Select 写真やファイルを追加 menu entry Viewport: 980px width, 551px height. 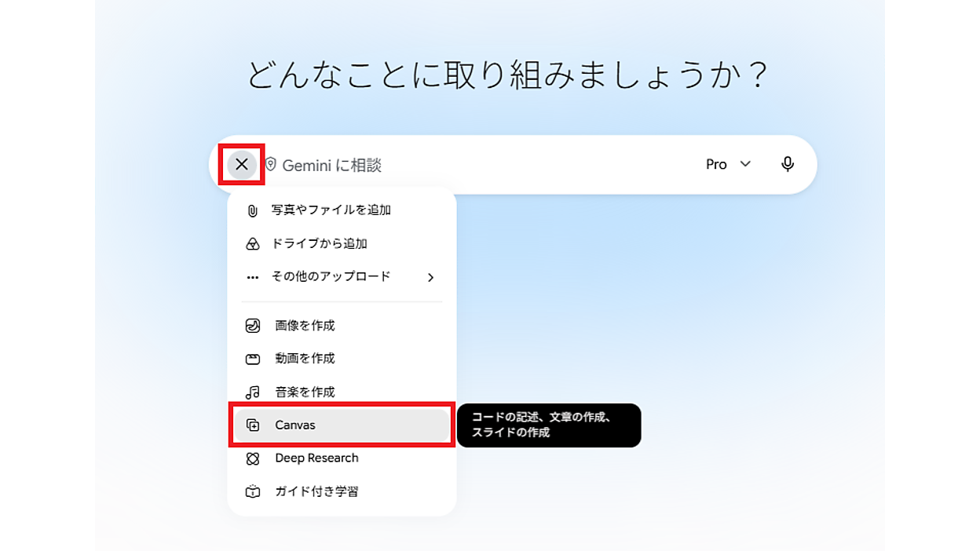coord(342,210)
